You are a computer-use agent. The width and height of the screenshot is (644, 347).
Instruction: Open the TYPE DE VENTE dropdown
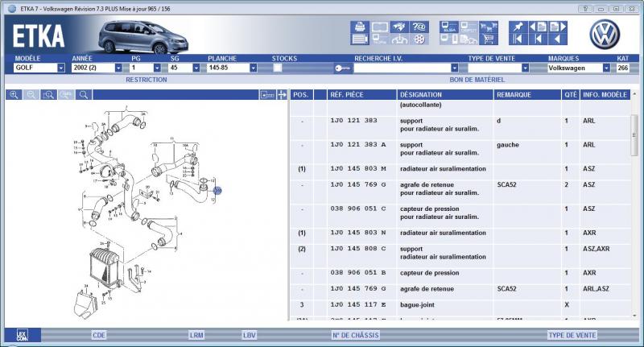point(525,68)
